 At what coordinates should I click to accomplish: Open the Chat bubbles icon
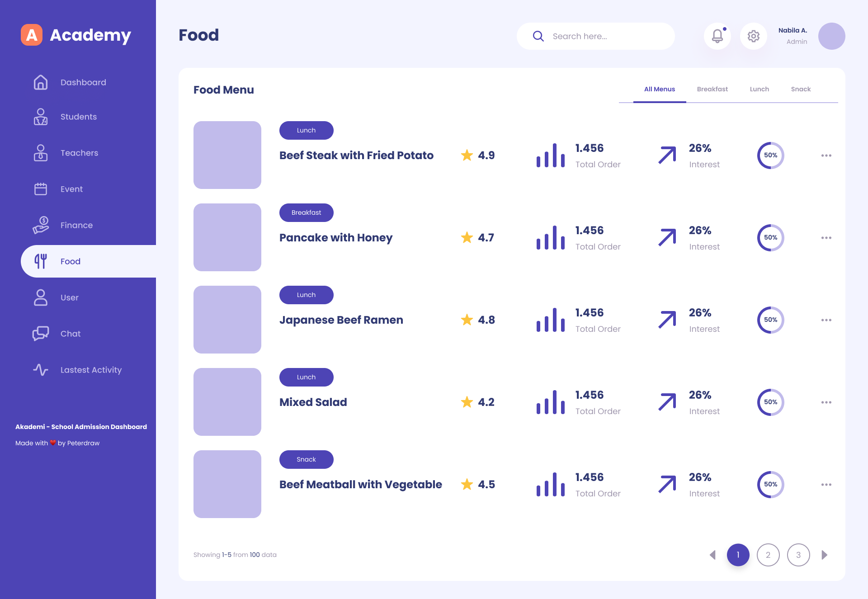[41, 334]
